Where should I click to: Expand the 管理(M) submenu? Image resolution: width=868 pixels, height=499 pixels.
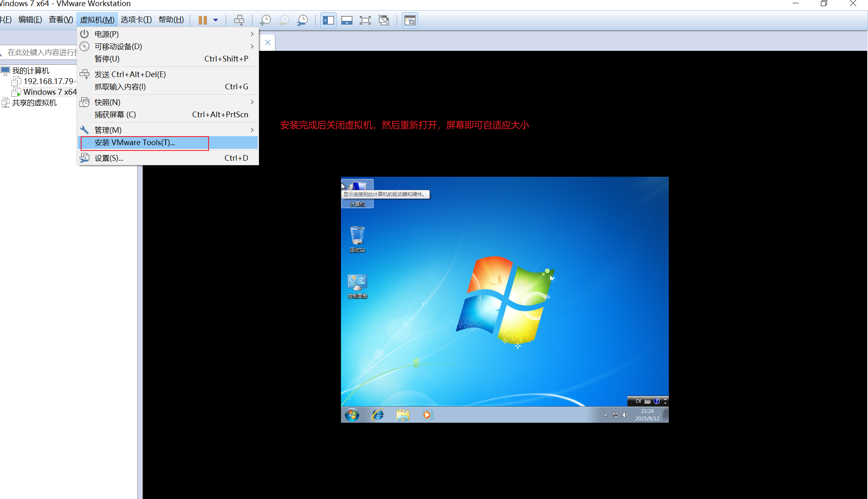point(168,130)
